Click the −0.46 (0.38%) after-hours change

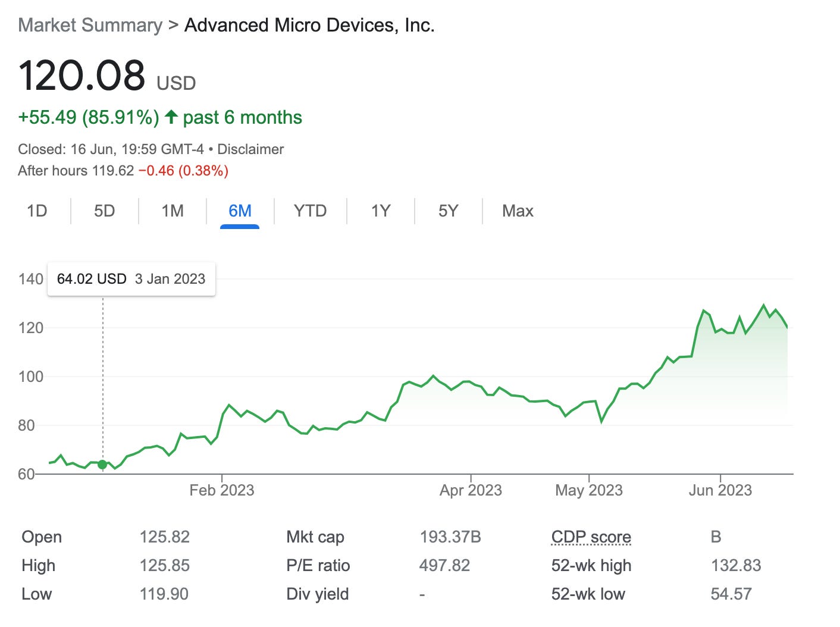coord(183,171)
